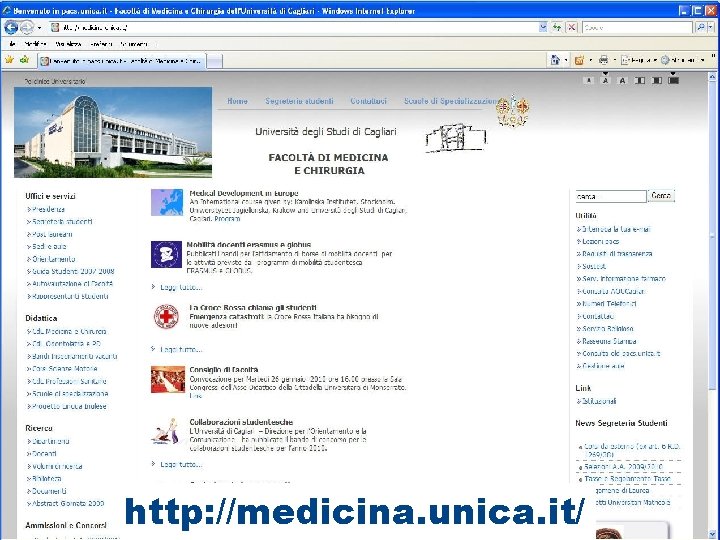Open Segreteria studenti in top navigation
Image resolution: width=720 pixels, height=540 pixels.
pos(299,101)
